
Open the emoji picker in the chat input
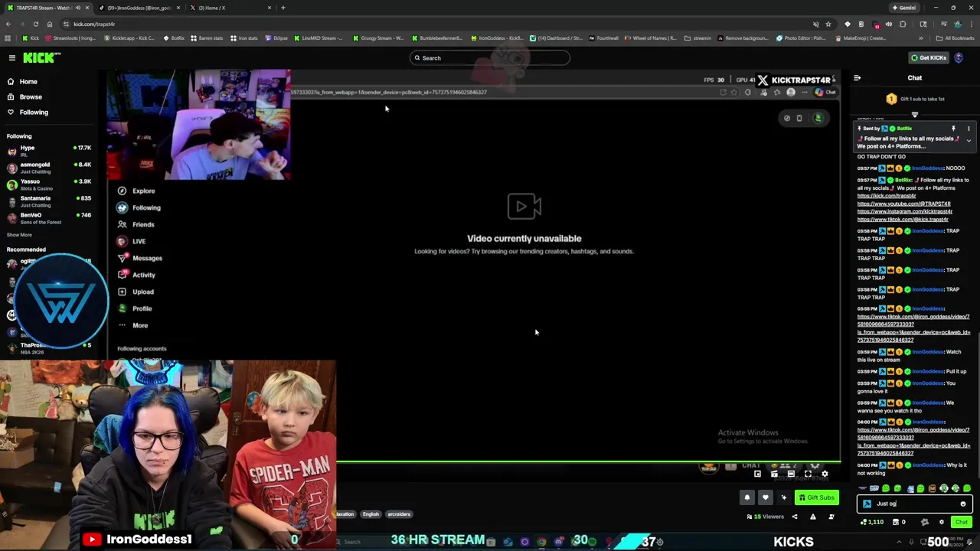click(x=963, y=504)
